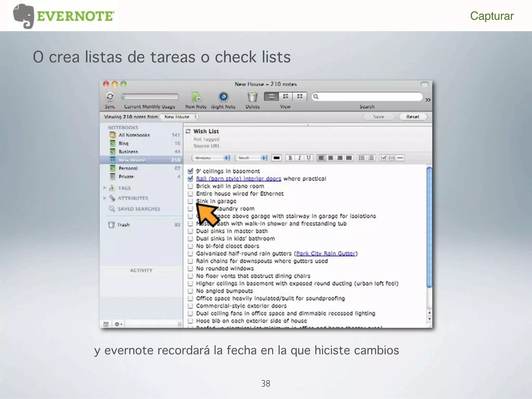Toggle bold formatting
The height and width of the screenshot is (399, 532).
click(x=290, y=158)
